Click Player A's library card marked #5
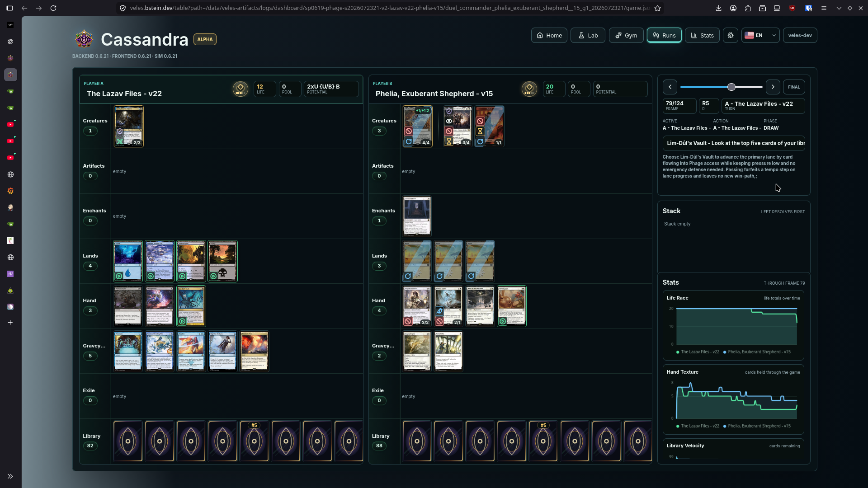The image size is (868, 488). tap(254, 441)
